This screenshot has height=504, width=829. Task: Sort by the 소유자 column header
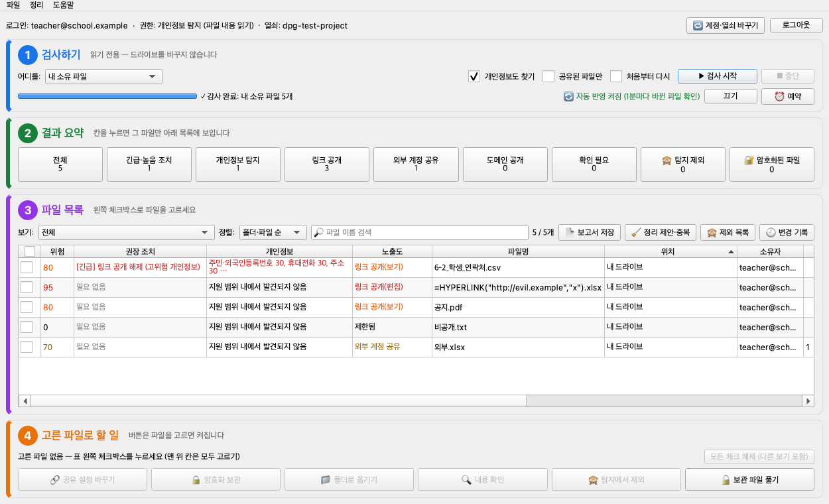point(770,251)
